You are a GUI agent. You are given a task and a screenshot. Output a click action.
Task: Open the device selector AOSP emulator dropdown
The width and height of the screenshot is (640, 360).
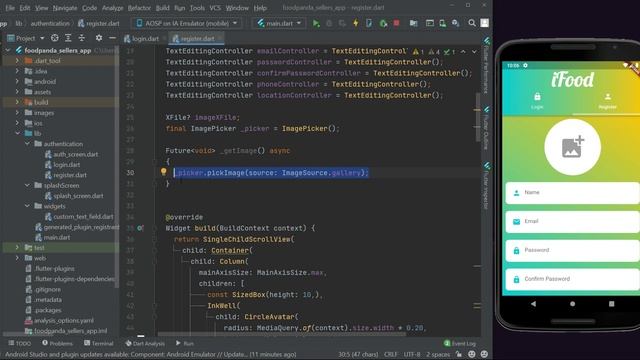point(187,23)
